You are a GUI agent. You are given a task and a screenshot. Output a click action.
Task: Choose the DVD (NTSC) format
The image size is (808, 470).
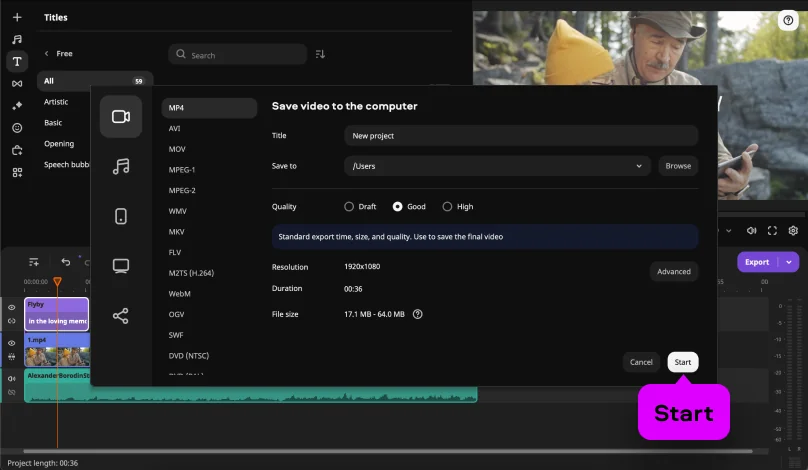[189, 355]
